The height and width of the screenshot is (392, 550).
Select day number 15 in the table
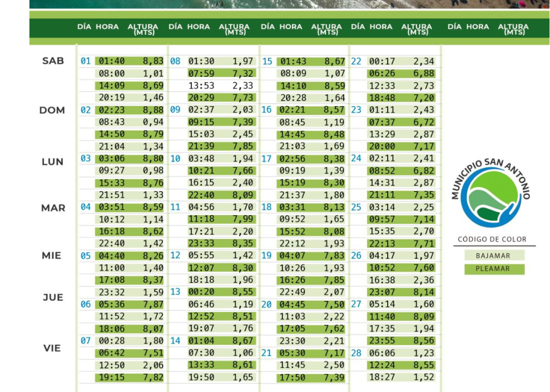[267, 62]
